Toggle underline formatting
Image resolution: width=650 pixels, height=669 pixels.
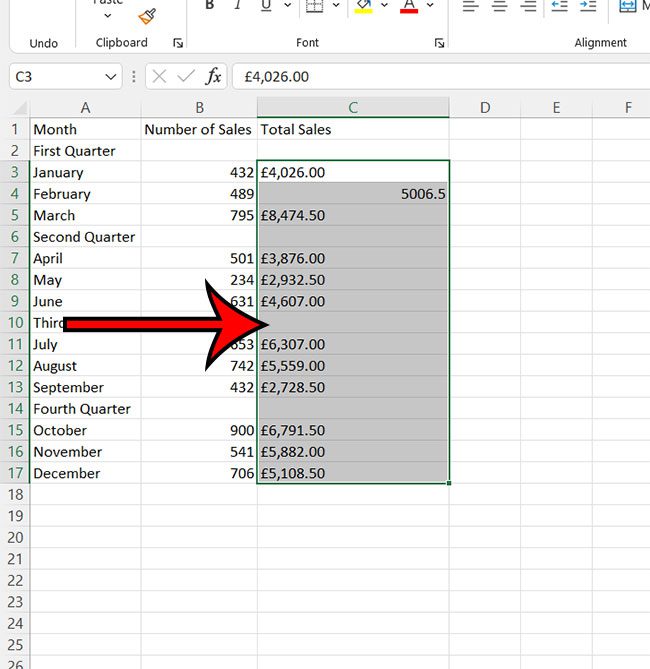[266, 6]
